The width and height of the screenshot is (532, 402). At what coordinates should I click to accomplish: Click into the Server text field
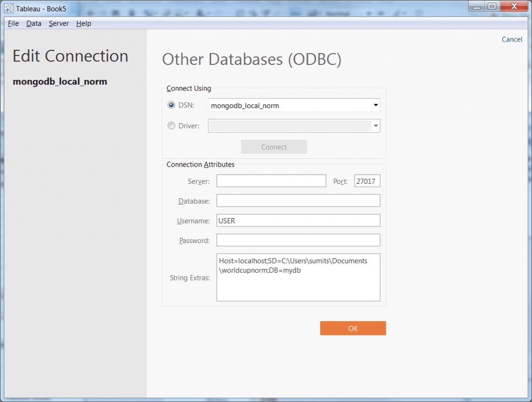coord(271,181)
